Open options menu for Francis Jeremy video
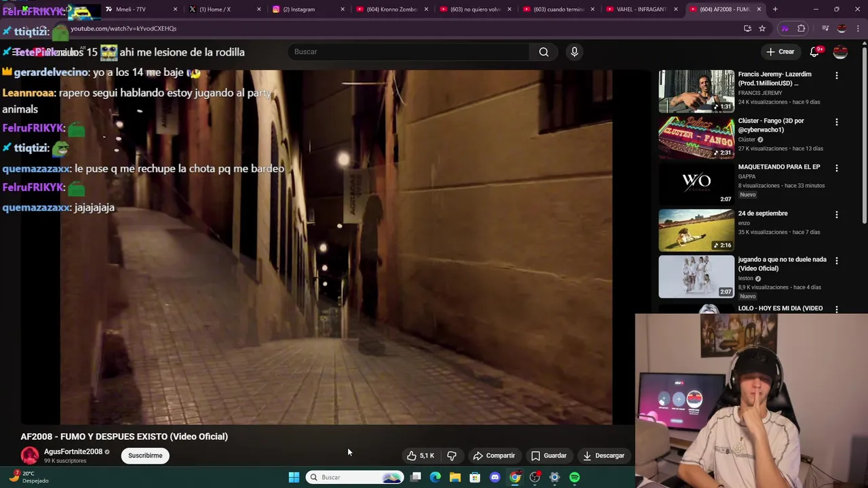Viewport: 868px width, 488px height. pyautogui.click(x=837, y=75)
